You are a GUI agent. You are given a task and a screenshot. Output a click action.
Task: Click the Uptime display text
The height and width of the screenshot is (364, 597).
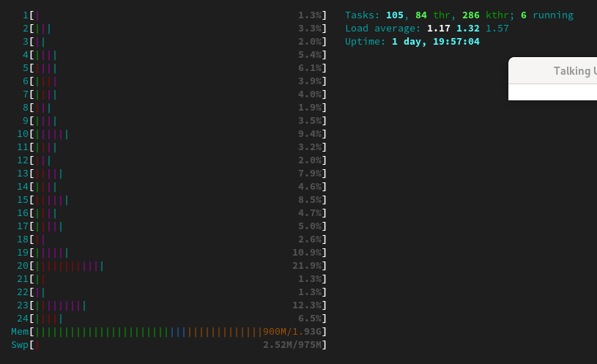click(412, 42)
